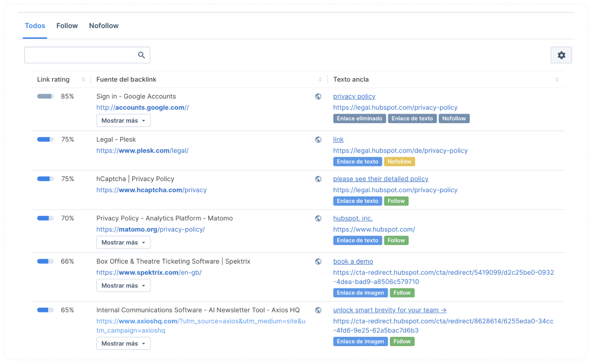
Task: Click globe icon in hCaptcha row
Action: [318, 179]
